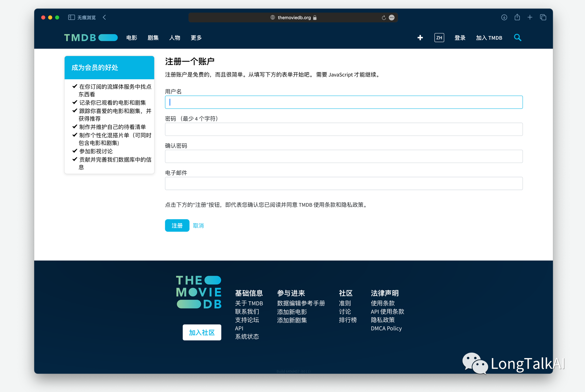Click the padlock icon in address bar
The width and height of the screenshot is (585, 392).
[315, 18]
